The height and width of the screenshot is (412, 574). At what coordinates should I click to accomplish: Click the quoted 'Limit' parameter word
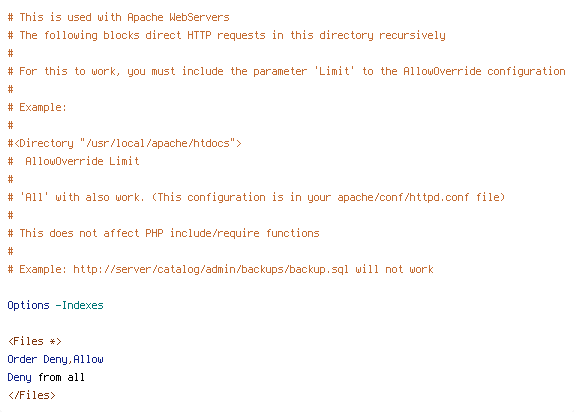(334, 71)
